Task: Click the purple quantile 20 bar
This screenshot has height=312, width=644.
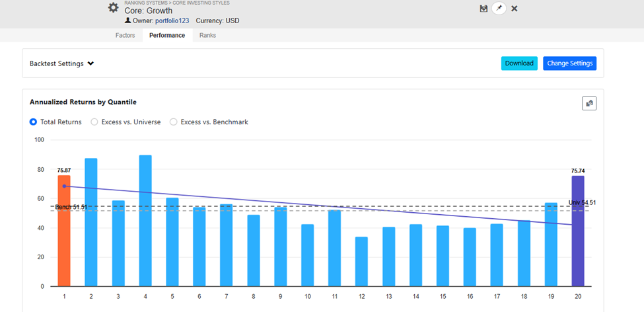Action: pos(577,231)
